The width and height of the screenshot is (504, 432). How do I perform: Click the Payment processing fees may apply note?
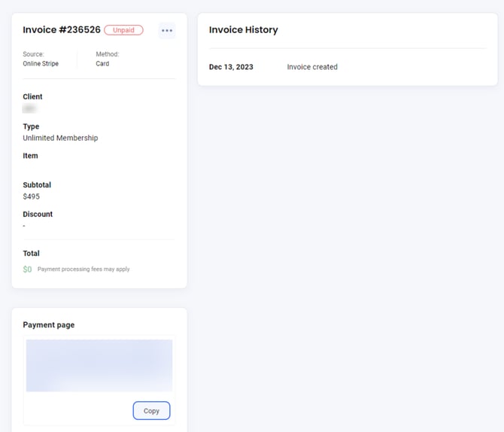tap(83, 269)
